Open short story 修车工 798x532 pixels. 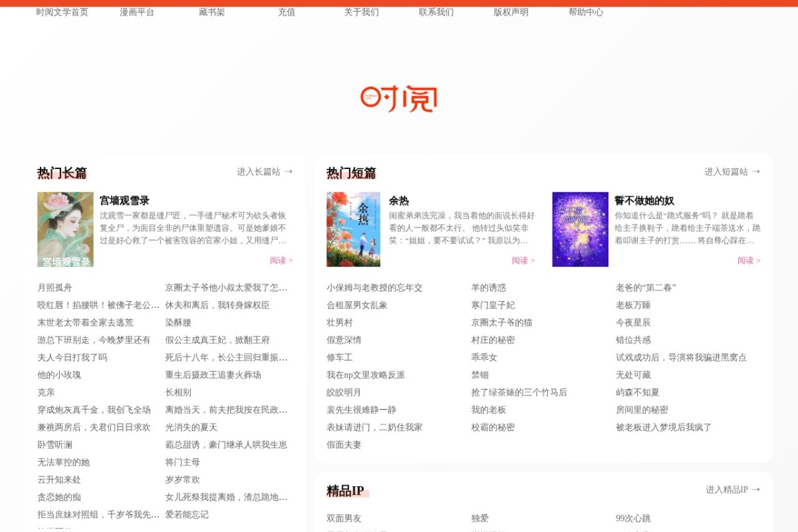click(x=340, y=358)
